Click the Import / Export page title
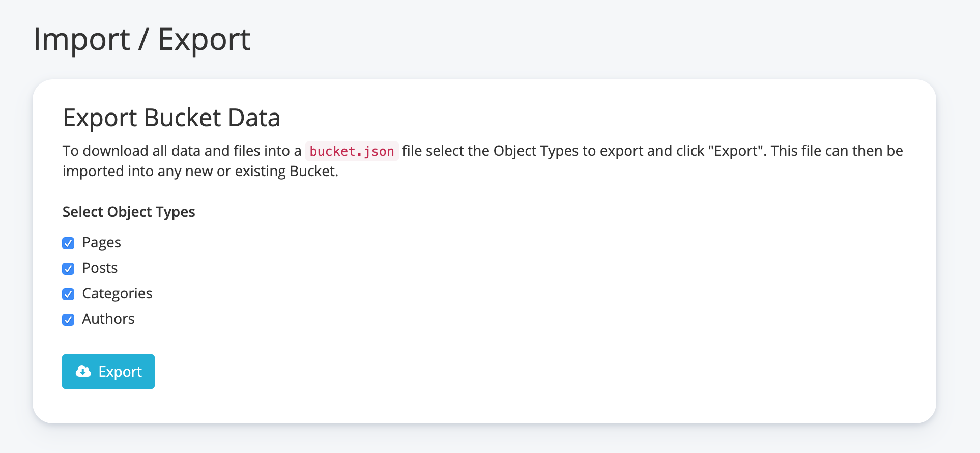Screen dimensions: 980x453 click(x=142, y=39)
